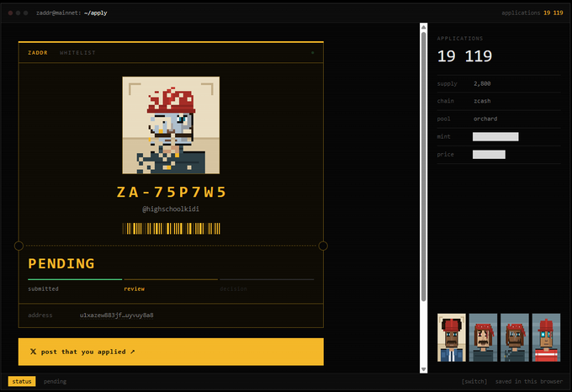The width and height of the screenshot is (572, 392).
Task: Click the yellow status badge in the bottom bar
Action: [22, 381]
